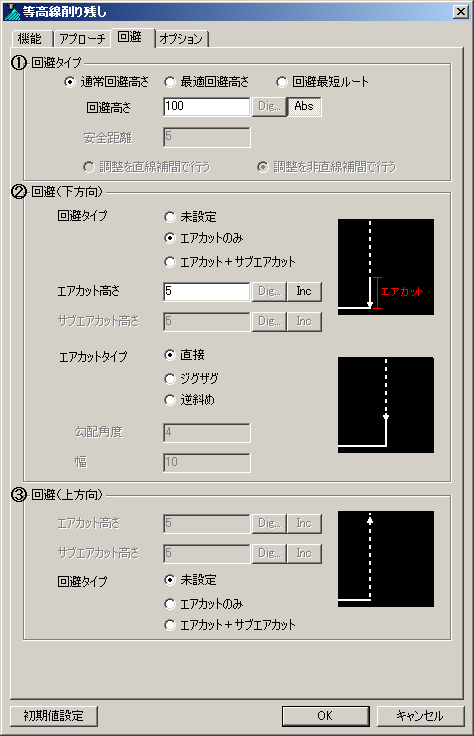Select 未設定 in the downward 回避タイプ options
This screenshot has height=736, width=474.
(191, 217)
